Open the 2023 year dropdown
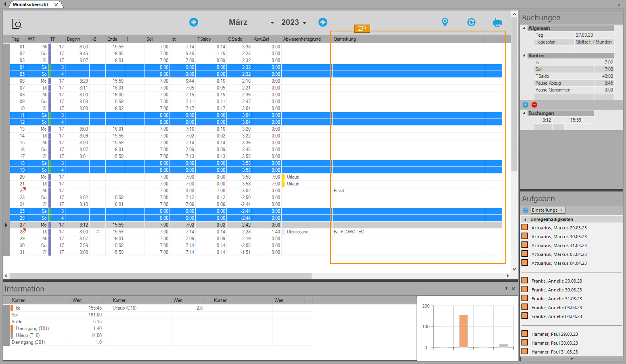The height and width of the screenshot is (364, 626). [x=304, y=23]
